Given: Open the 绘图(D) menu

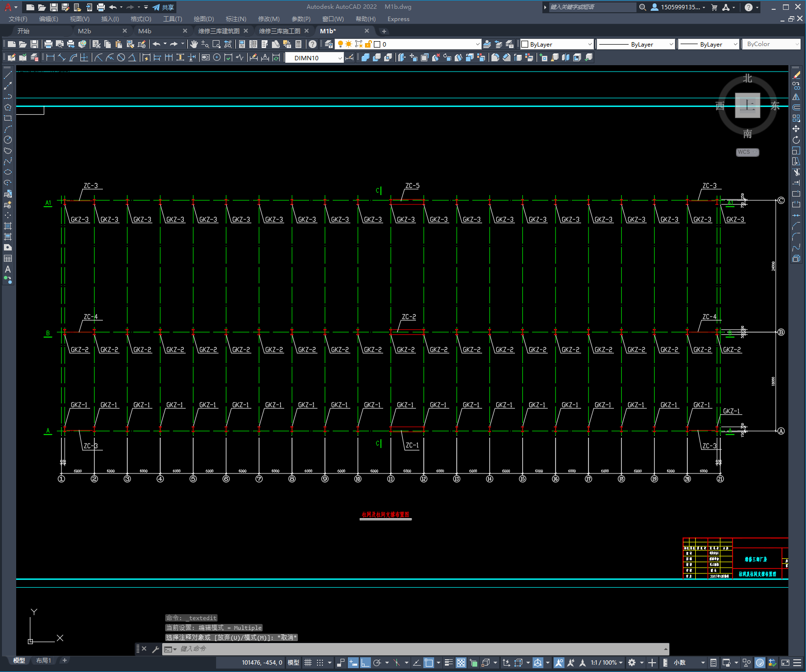Looking at the screenshot, I should 204,19.
